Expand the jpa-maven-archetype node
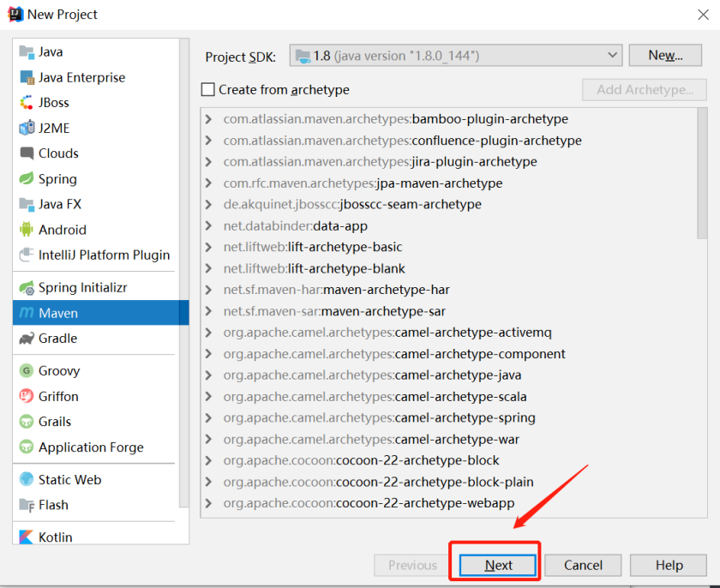This screenshot has width=720, height=588. [x=208, y=183]
